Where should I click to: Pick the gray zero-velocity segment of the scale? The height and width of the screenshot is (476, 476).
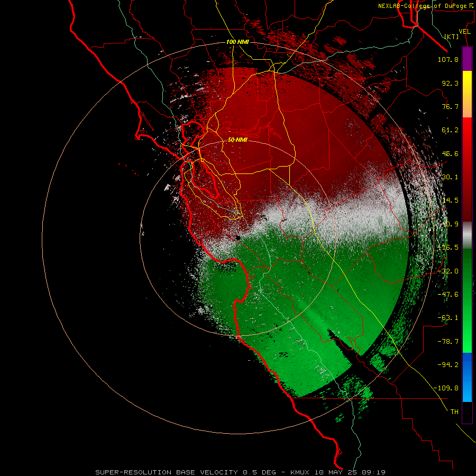click(x=467, y=235)
